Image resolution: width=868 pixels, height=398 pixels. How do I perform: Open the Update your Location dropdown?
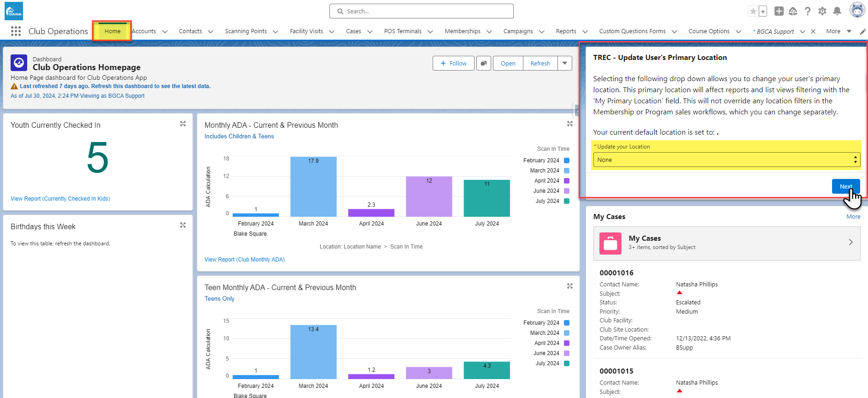[x=726, y=160]
